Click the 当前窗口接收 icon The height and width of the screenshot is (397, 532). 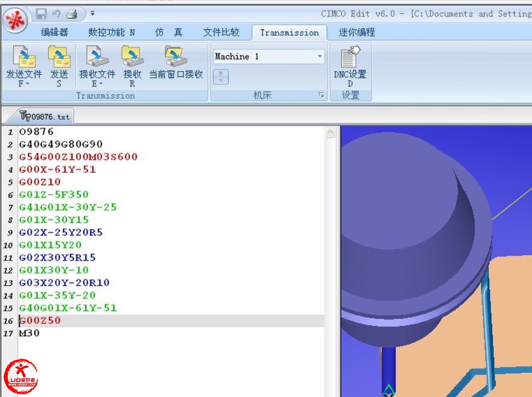(176, 56)
